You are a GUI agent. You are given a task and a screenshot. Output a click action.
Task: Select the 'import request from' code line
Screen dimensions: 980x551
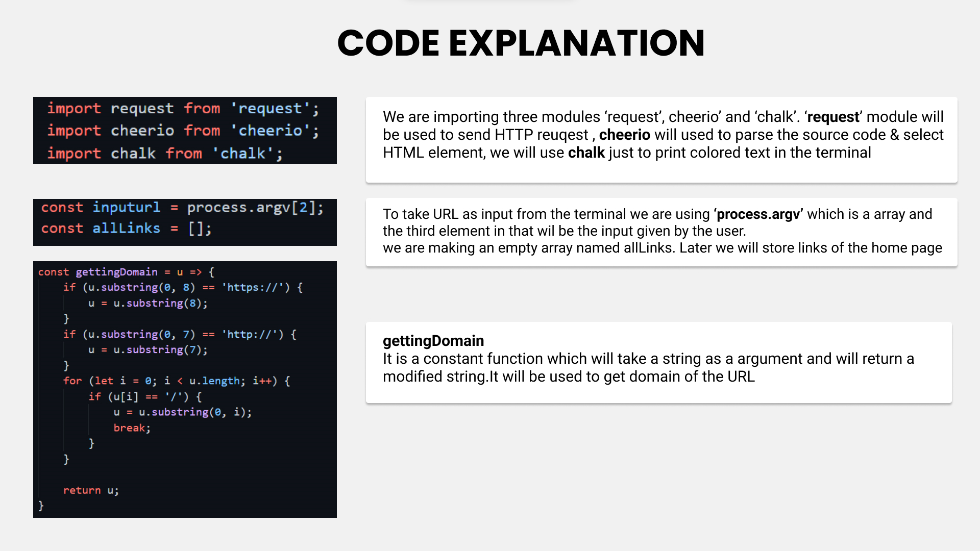(x=183, y=108)
